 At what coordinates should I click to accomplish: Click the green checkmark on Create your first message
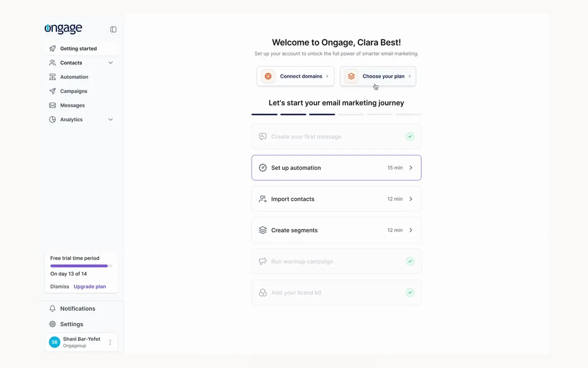pyautogui.click(x=410, y=136)
